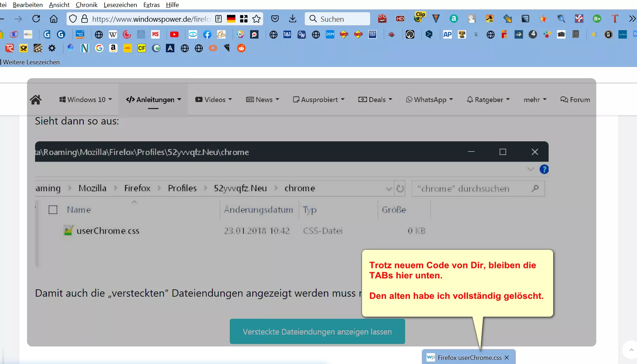This screenshot has height=364, width=637.
Task: Open the Extras menu
Action: coord(152,5)
